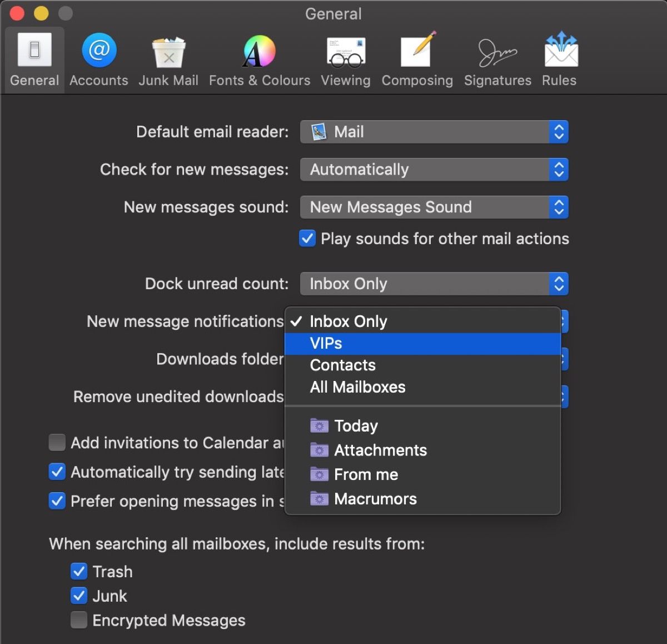Untick Play sounds for other mail actions
The height and width of the screenshot is (644, 667).
307,239
